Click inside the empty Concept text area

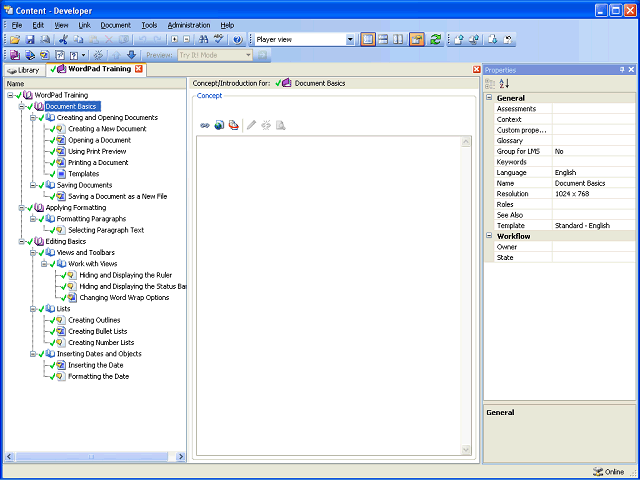pyautogui.click(x=329, y=296)
